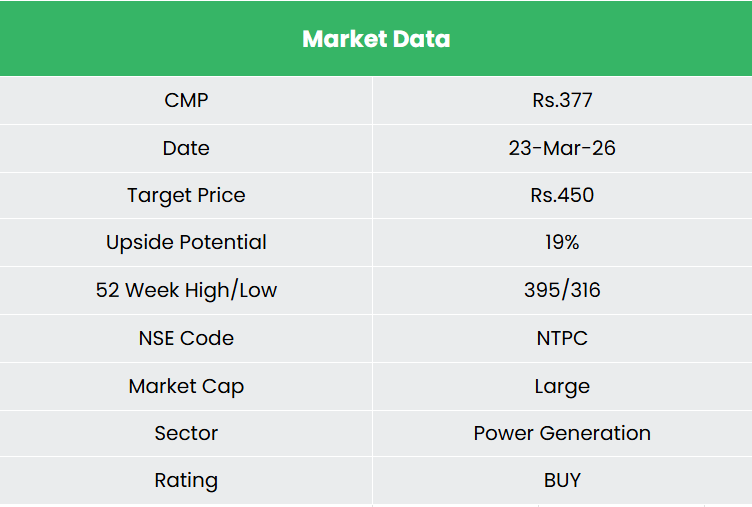Select the CMP label cell
The image size is (752, 507).
pyautogui.click(x=186, y=100)
